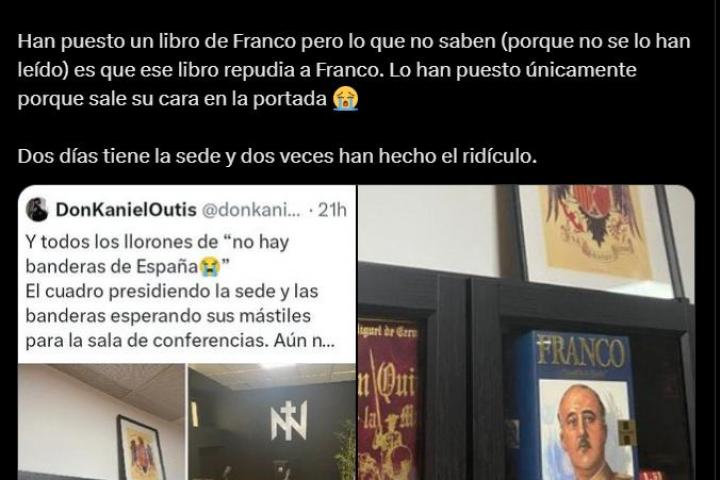The image size is (720, 480).
Task: Click the paragraph starting "Han puesto un libro"
Action: click(354, 70)
